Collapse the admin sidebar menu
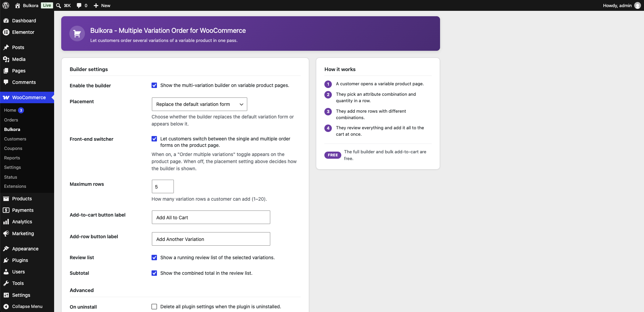Viewport: 644px width, 312px height. (27, 307)
